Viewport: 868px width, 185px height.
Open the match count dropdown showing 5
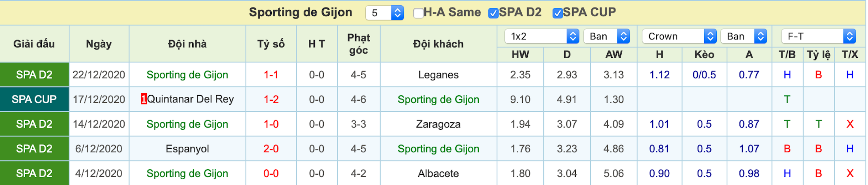[385, 13]
